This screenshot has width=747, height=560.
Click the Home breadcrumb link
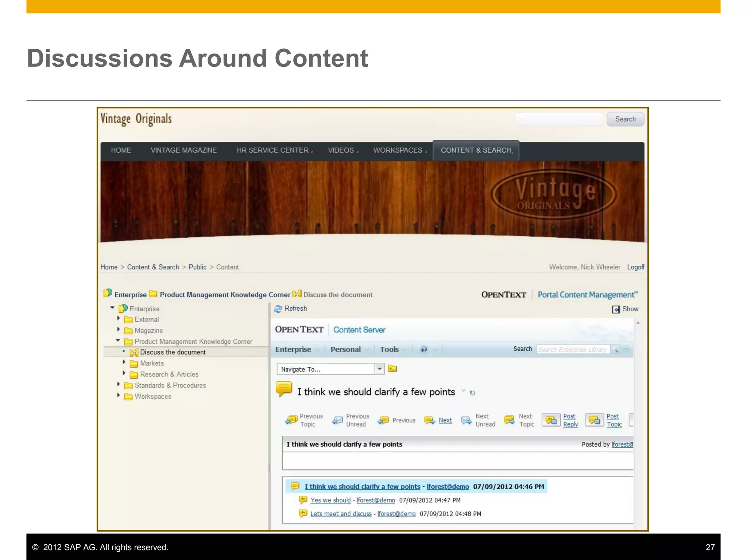pyautogui.click(x=109, y=267)
